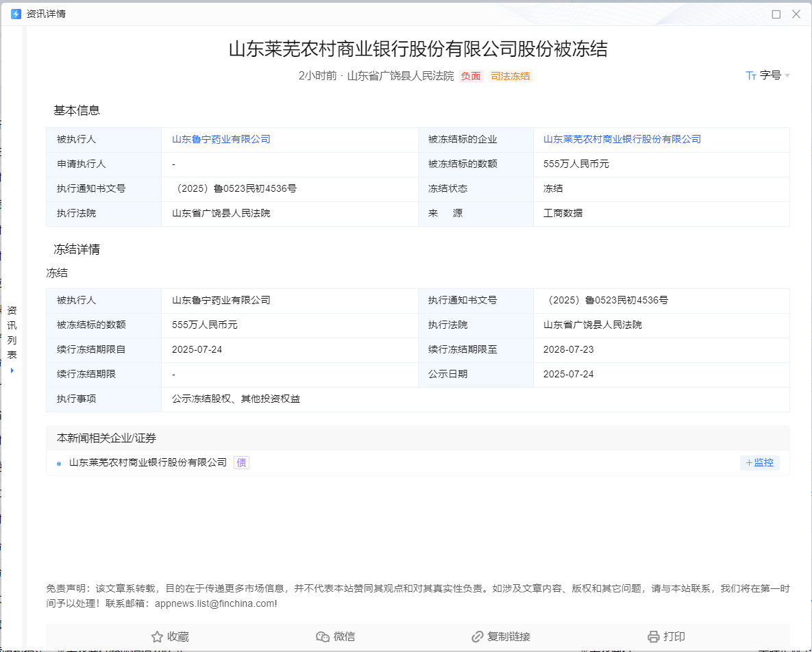Image resolution: width=812 pixels, height=652 pixels.
Task: Click the chain link icon beside 复制链接
Action: pyautogui.click(x=478, y=636)
